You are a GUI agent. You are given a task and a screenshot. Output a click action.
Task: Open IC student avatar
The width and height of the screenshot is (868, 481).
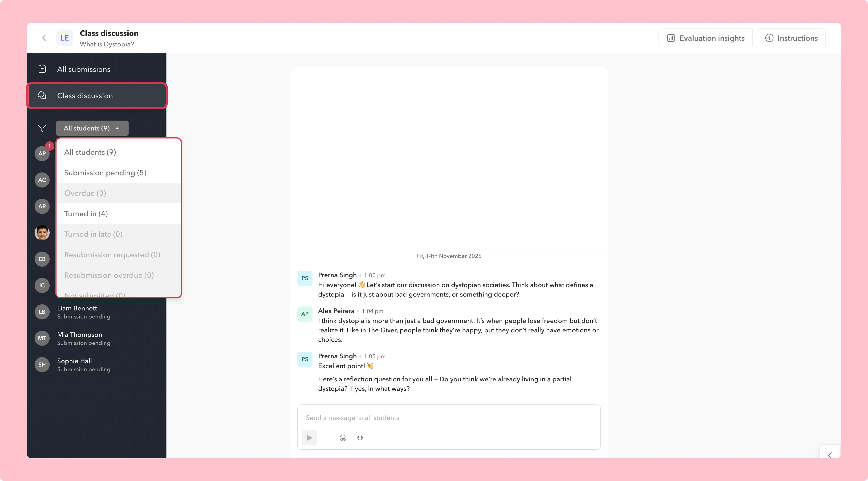(x=42, y=285)
